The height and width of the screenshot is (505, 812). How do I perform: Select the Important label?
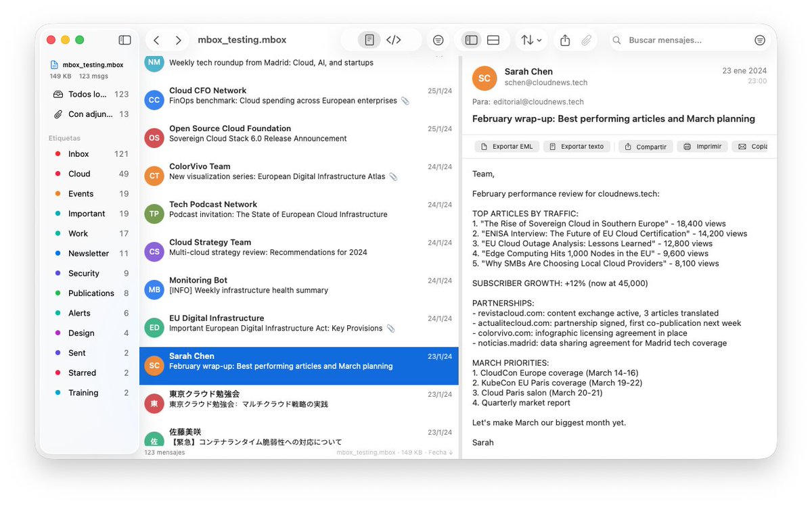coord(90,214)
